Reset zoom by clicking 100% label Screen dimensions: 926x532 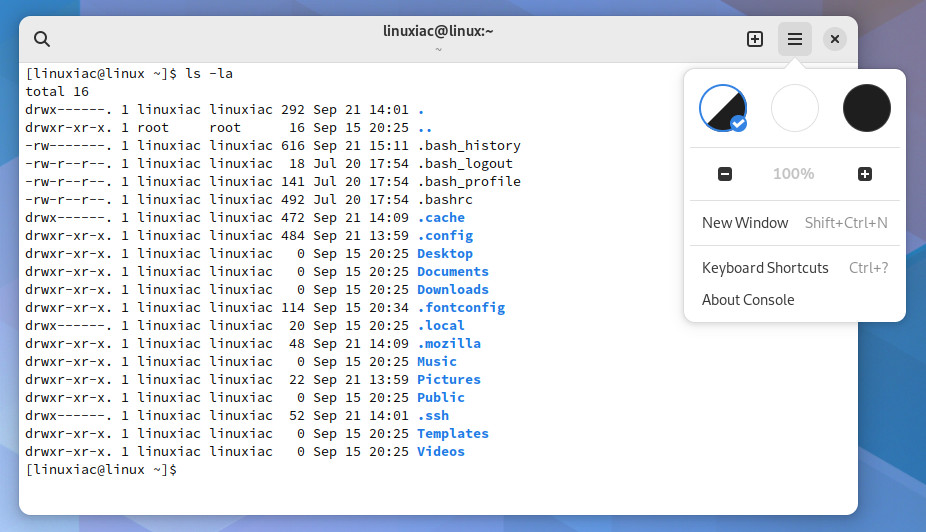pyautogui.click(x=794, y=174)
